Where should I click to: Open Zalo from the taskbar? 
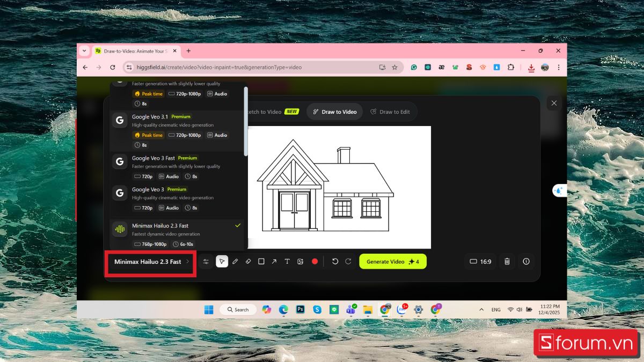coord(401,309)
